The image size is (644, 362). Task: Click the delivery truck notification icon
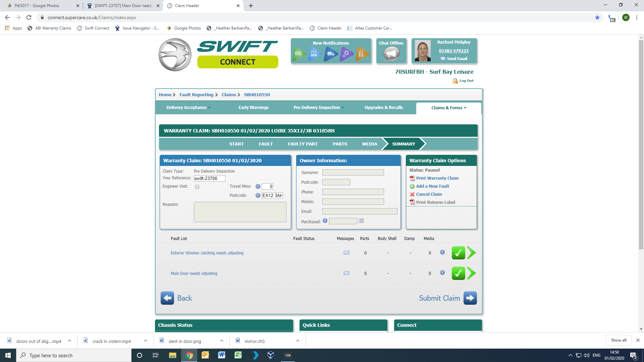click(x=330, y=54)
